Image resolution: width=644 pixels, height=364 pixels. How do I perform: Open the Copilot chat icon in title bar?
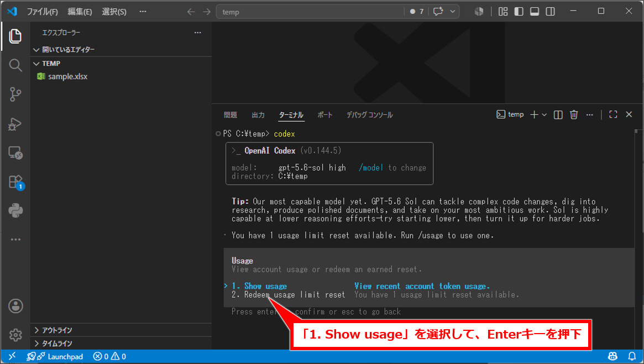pos(438,12)
